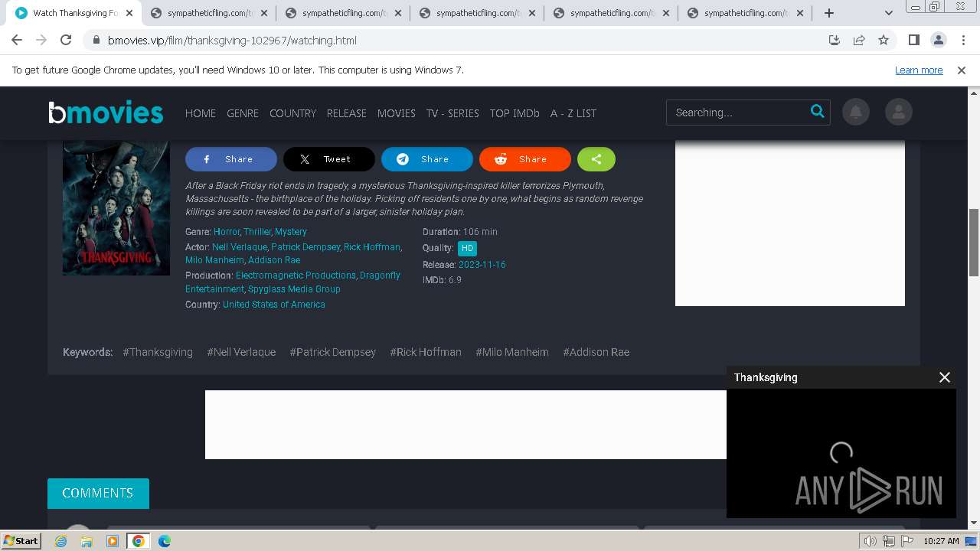
Task: Click the search magnifier icon
Action: pyautogui.click(x=817, y=112)
